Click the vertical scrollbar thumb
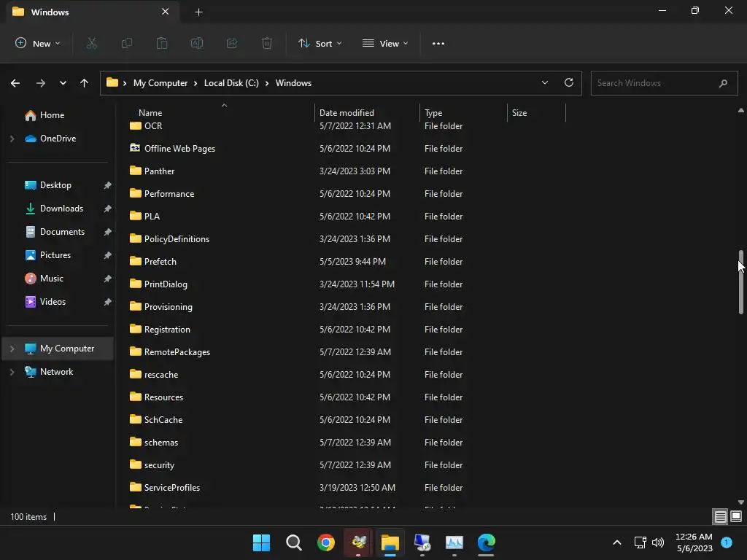 (x=741, y=282)
